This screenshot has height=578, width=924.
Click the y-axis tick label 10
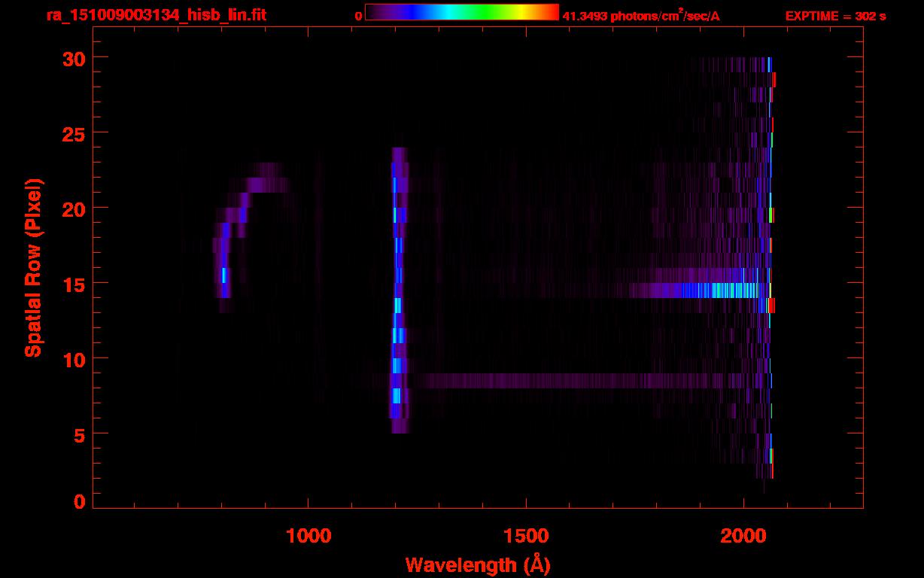(x=73, y=359)
